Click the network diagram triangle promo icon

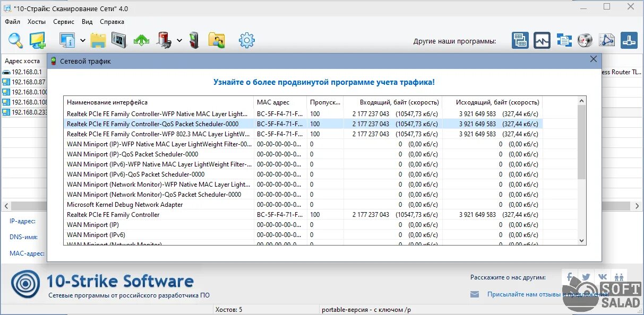tap(607, 41)
